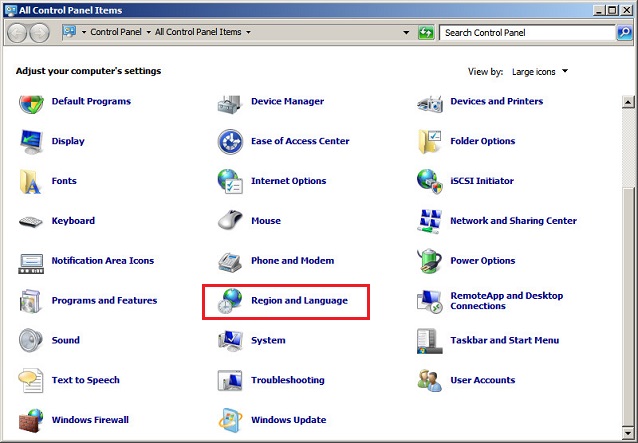Expand the root arrow before Control Panel
Screen dimensions: 638x443
click(x=84, y=32)
